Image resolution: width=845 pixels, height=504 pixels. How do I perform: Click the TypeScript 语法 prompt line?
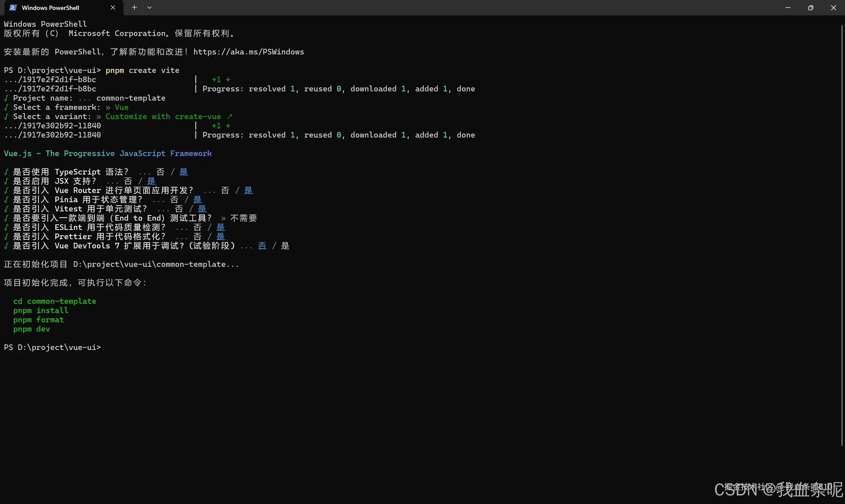pos(96,172)
